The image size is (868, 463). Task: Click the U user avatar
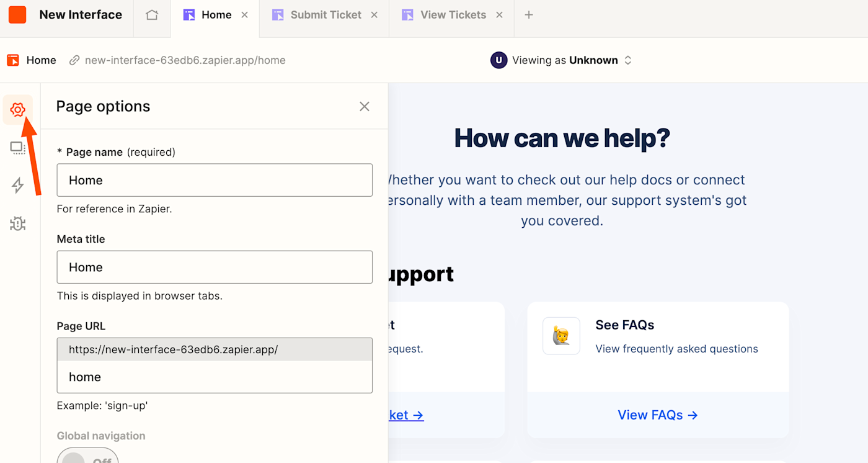tap(499, 60)
